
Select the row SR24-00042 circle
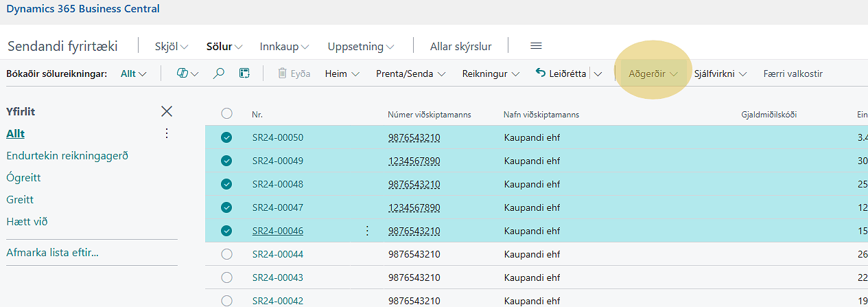226,301
